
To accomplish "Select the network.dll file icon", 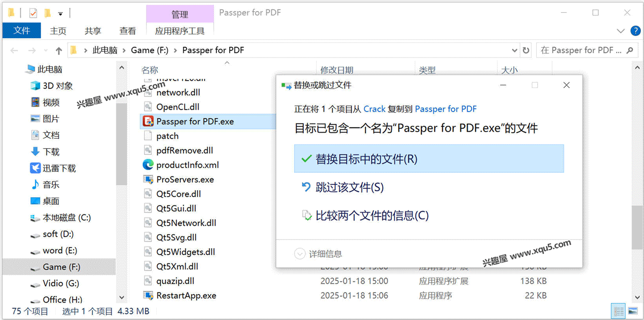I will [x=148, y=92].
